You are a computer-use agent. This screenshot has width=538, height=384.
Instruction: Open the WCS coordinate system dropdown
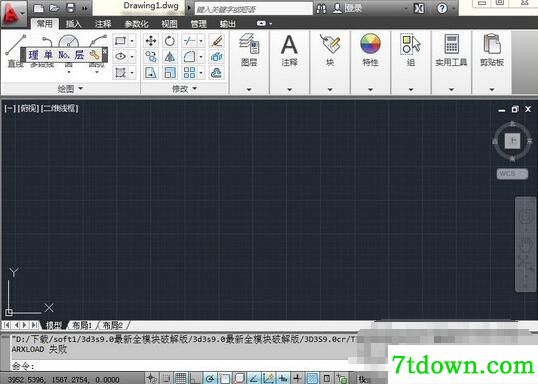(x=512, y=174)
